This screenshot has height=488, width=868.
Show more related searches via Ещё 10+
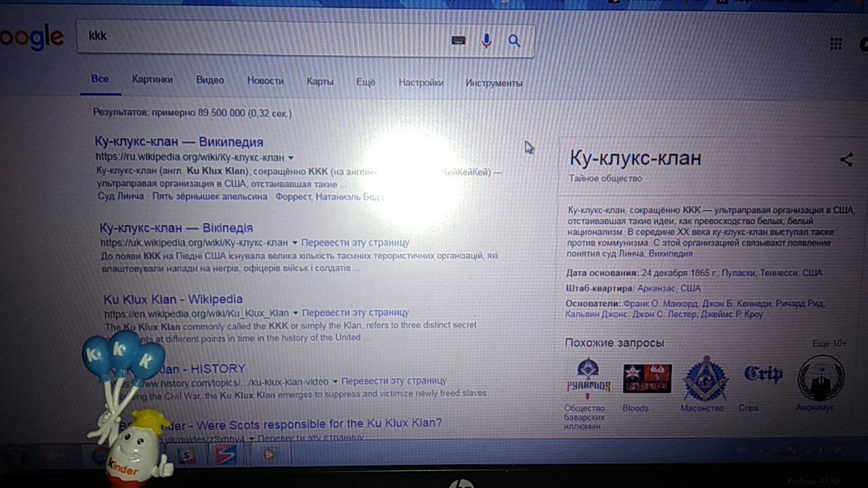tap(829, 344)
